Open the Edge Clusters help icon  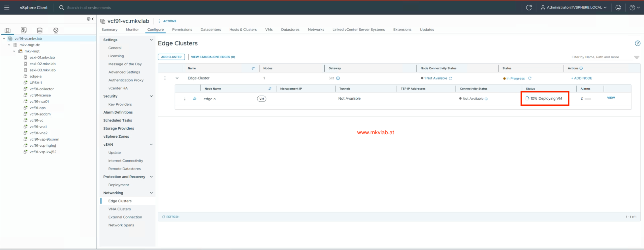pyautogui.click(x=637, y=43)
